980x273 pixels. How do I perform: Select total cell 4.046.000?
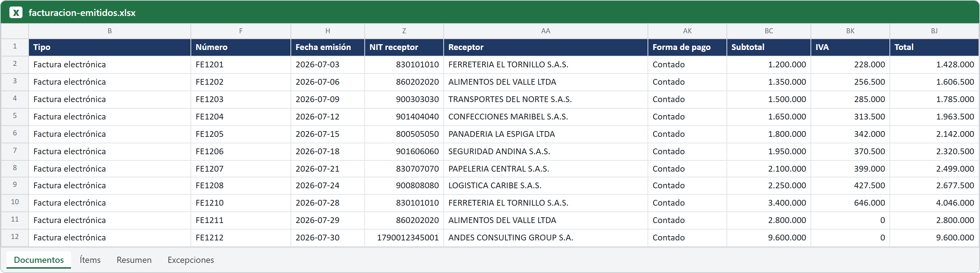pos(934,203)
